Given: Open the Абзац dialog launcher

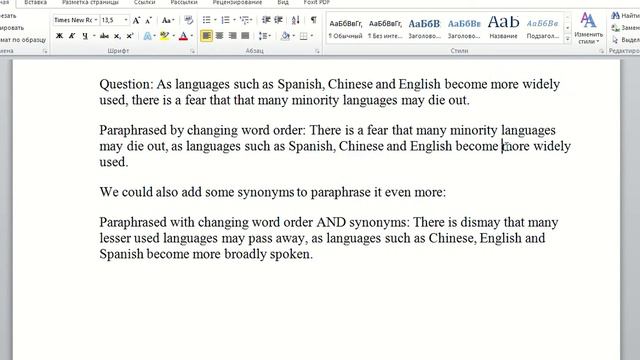Looking at the screenshot, I should coord(317,51).
